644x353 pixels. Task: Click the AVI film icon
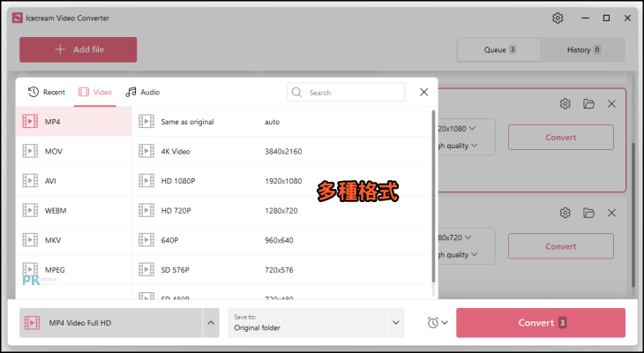coord(30,181)
